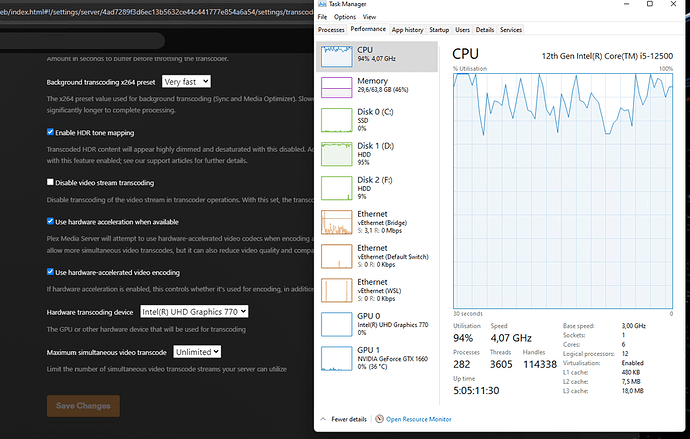Open Disk 1 (D:) HDD performance graph
This screenshot has width=690, height=439.
point(337,154)
